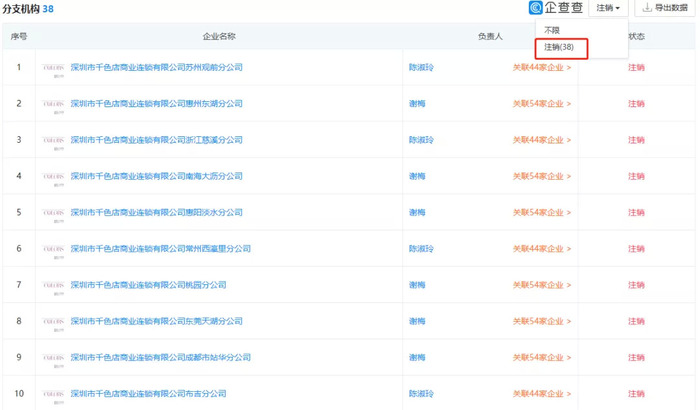Screen dimensions: 700x410
Task: Click the logo of 惠州东湖分公司 row
Action: 54,105
